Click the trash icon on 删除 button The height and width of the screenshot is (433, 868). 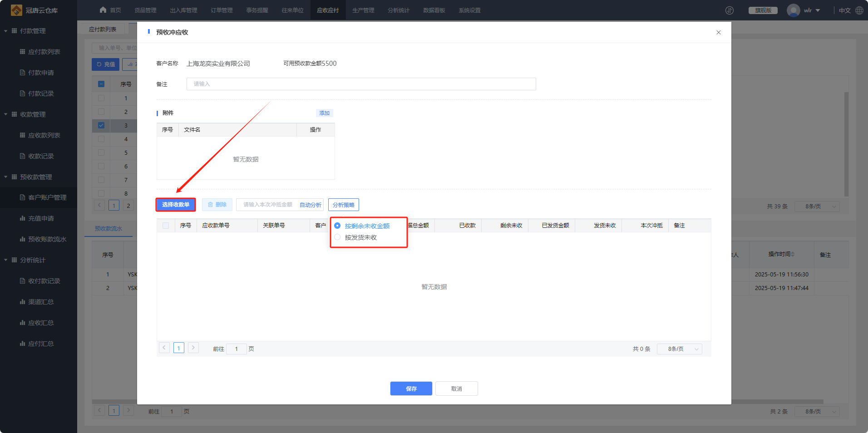click(210, 205)
